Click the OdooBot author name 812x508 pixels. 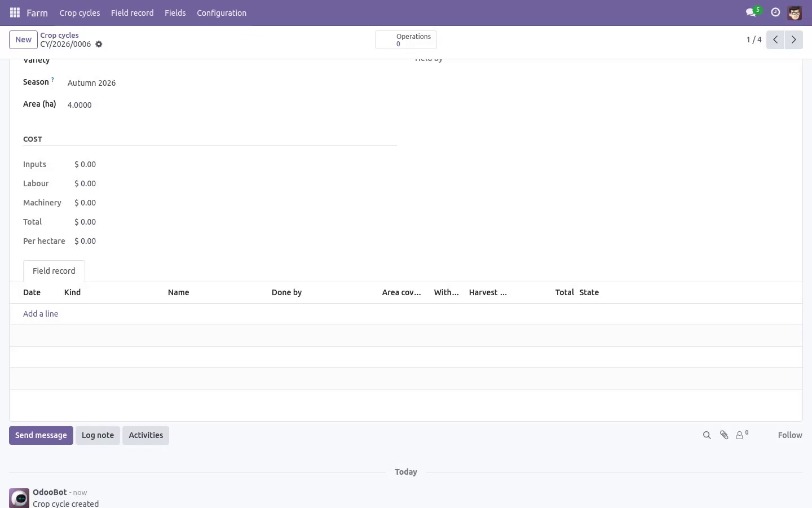pyautogui.click(x=50, y=492)
